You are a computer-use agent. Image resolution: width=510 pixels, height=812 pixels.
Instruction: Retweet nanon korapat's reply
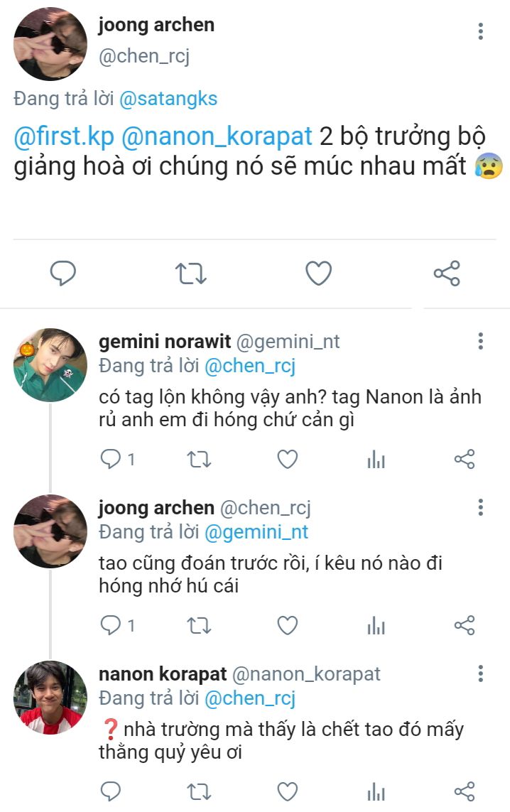pyautogui.click(x=198, y=792)
